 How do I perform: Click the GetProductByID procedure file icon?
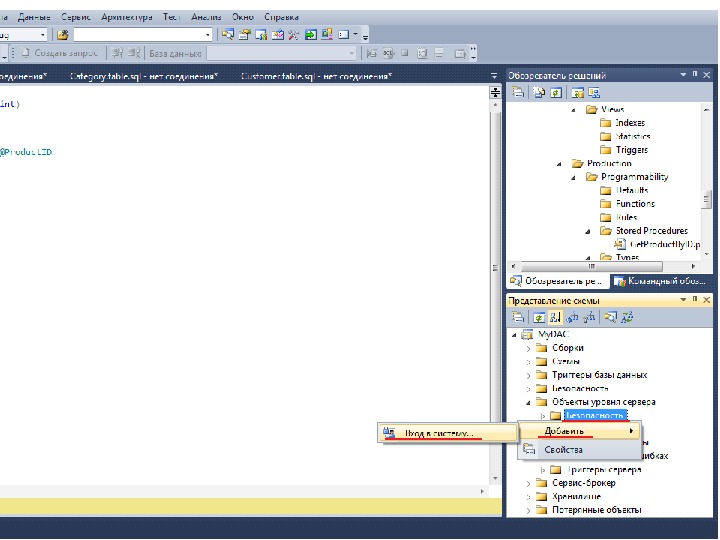[x=620, y=244]
